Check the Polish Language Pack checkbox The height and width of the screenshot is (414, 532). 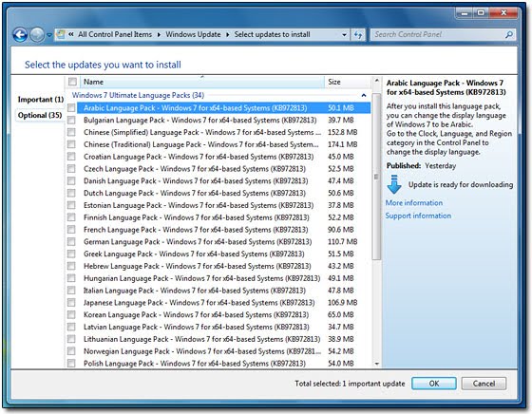coord(71,364)
